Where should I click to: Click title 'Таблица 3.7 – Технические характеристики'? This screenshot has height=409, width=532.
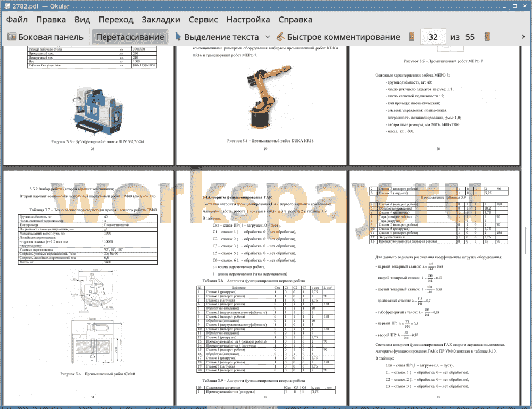pyautogui.click(x=93, y=210)
